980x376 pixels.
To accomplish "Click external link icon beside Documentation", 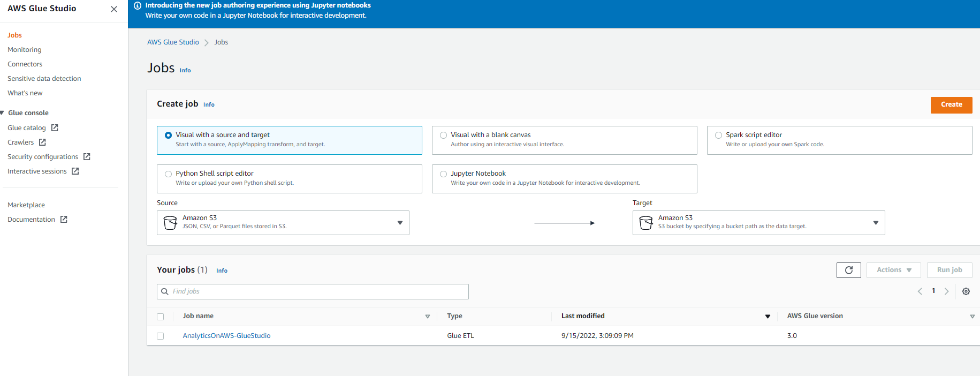I will (x=64, y=219).
